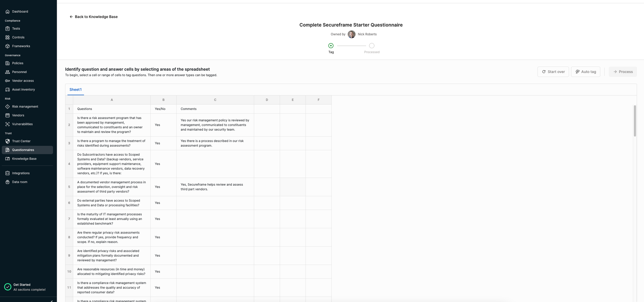
Task: Open the Dashboard menu item
Action: (x=27, y=12)
